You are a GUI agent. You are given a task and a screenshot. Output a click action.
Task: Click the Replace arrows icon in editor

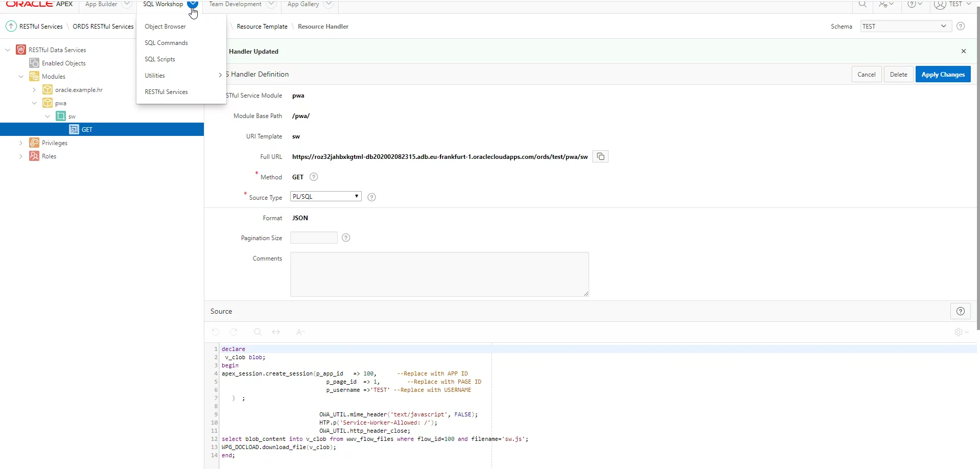coord(276,332)
